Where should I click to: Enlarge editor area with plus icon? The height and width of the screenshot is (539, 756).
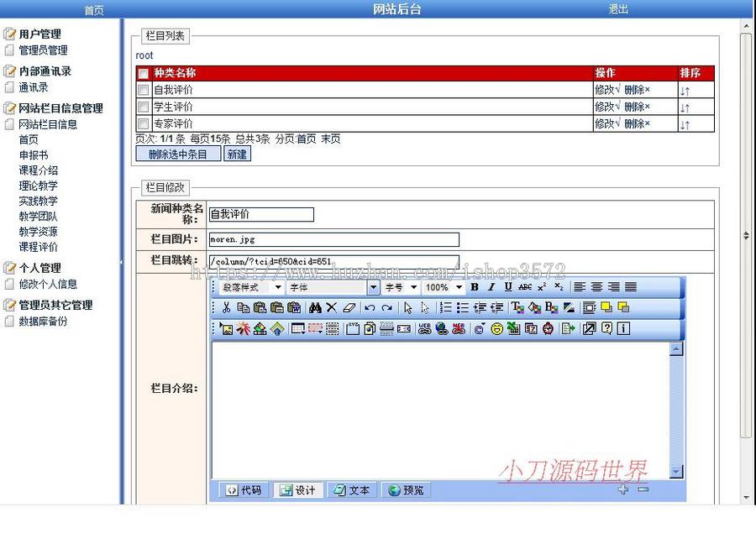[623, 489]
